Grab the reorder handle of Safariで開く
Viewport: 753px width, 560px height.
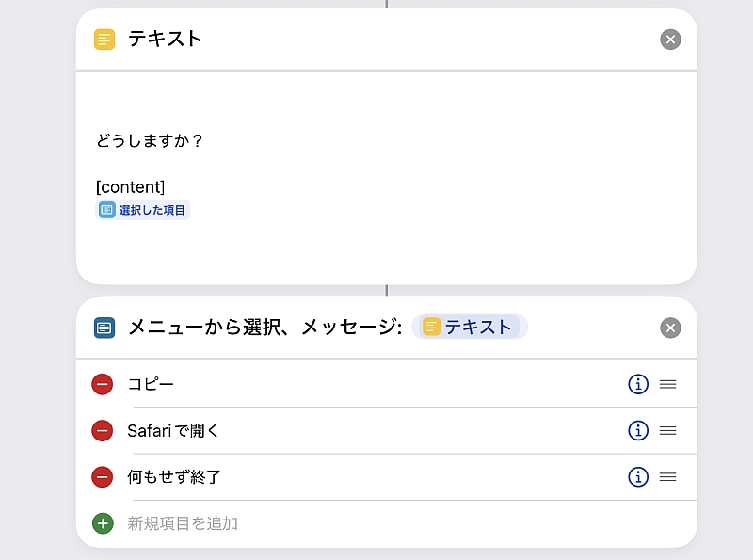tap(668, 431)
